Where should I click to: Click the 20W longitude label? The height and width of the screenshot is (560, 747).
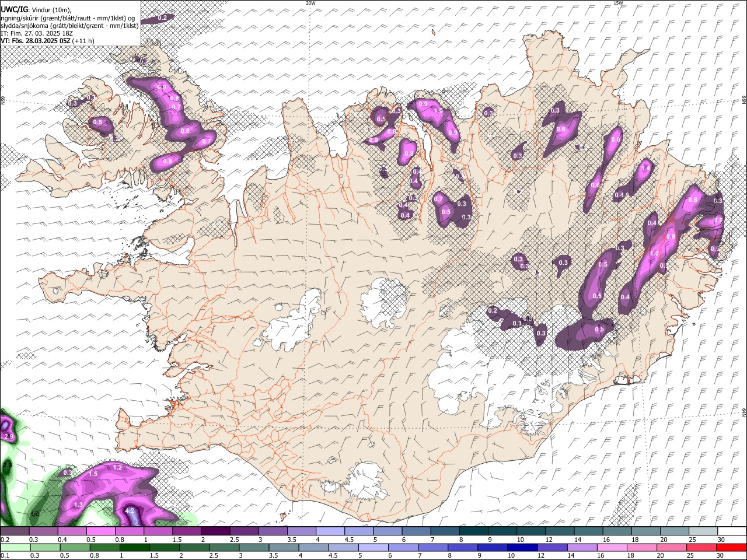point(310,3)
